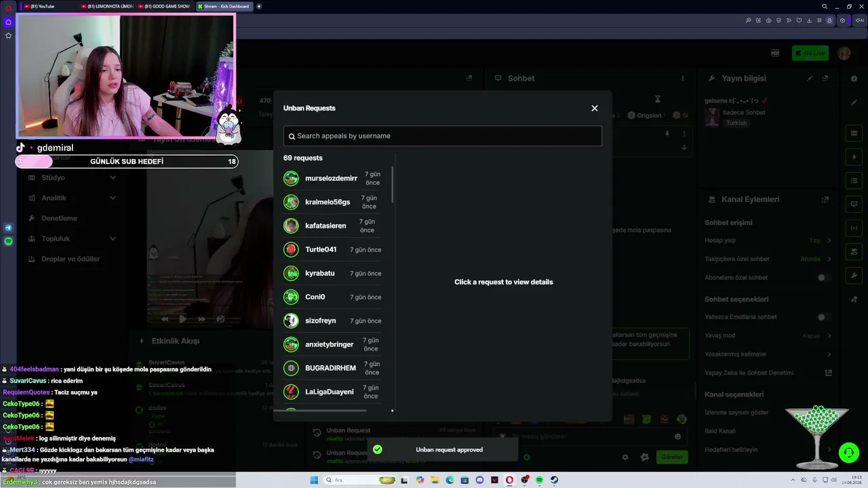Click the Go Live button
Screen dimensions: 868x488
(x=810, y=53)
